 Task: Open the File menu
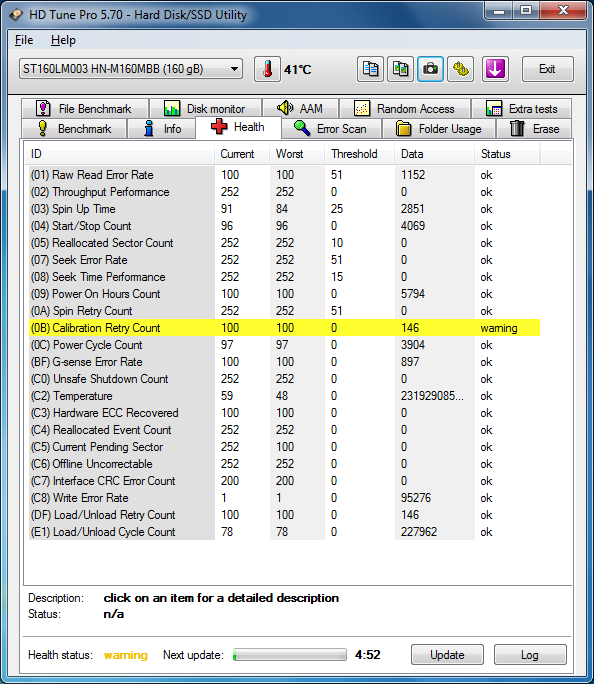click(24, 40)
